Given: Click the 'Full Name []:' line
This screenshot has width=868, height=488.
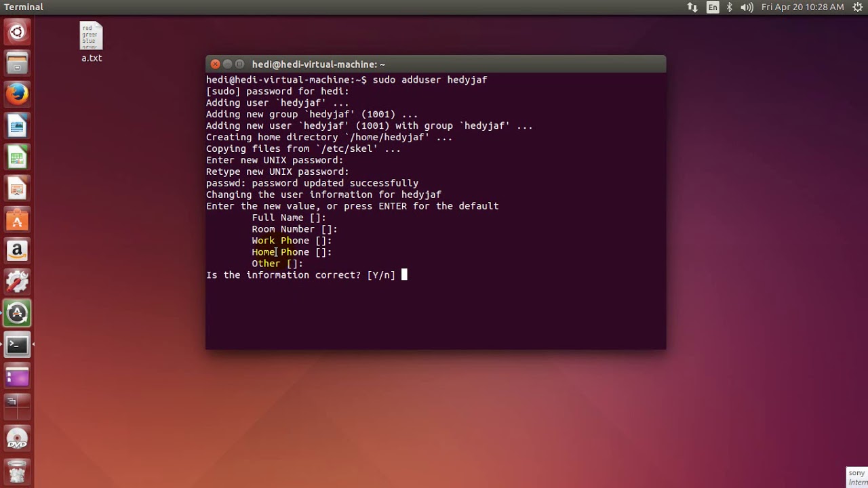Looking at the screenshot, I should 289,218.
